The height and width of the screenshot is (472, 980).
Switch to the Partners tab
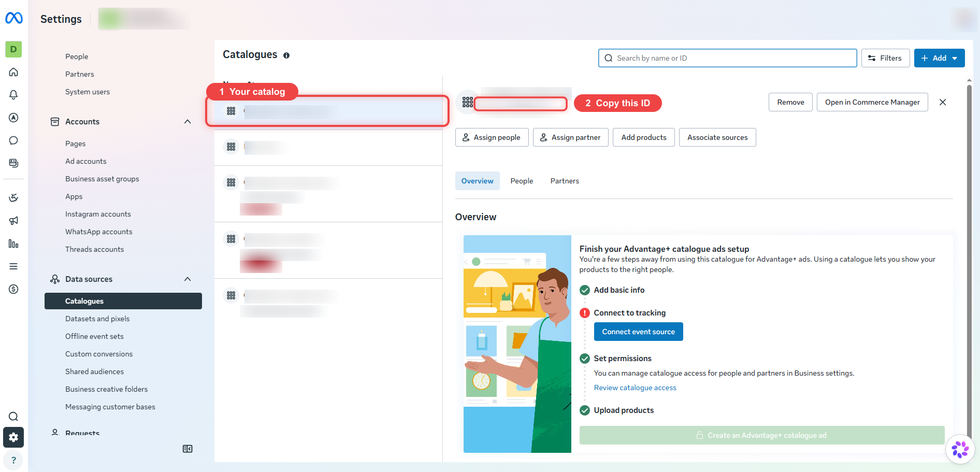(x=565, y=181)
